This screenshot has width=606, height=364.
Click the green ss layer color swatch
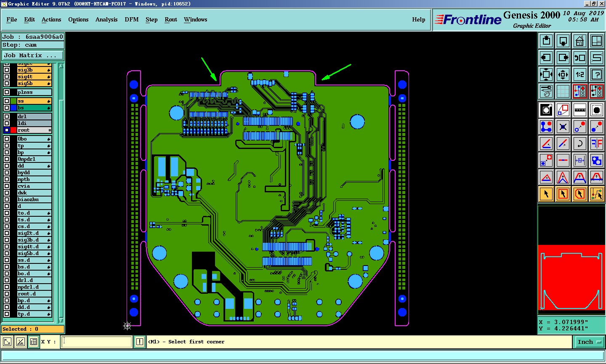[13, 101]
